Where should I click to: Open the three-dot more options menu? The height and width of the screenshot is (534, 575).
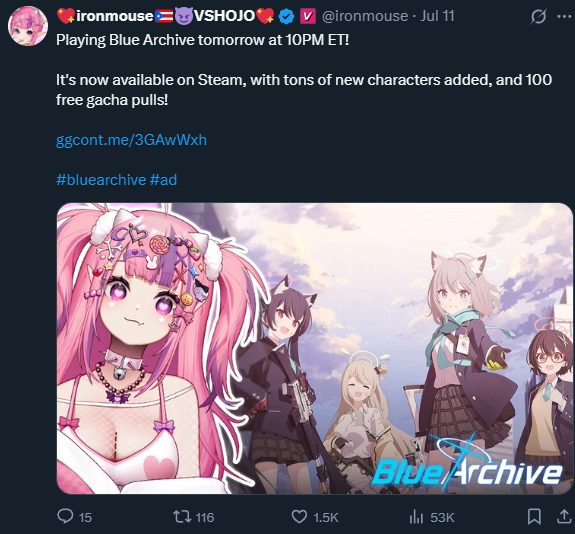564,16
